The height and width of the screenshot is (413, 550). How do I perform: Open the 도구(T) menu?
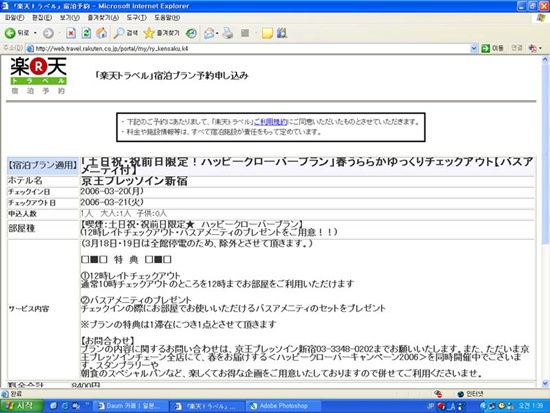coord(136,18)
